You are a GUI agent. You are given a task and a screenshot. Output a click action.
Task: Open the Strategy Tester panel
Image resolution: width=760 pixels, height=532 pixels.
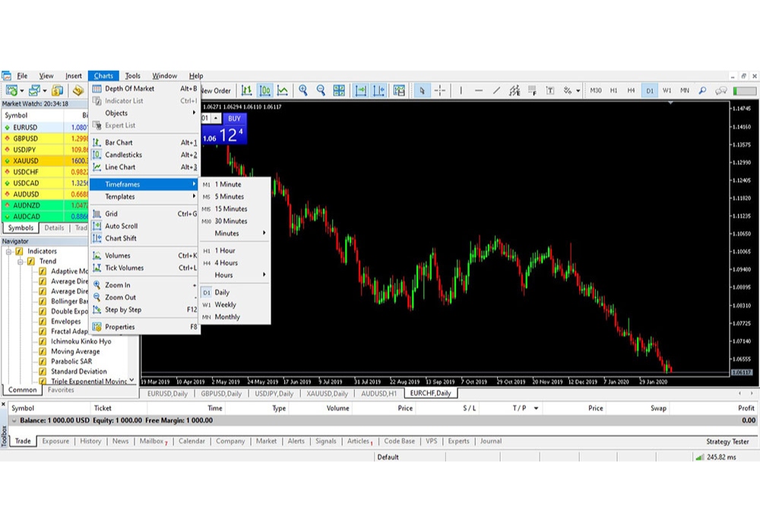point(727,442)
